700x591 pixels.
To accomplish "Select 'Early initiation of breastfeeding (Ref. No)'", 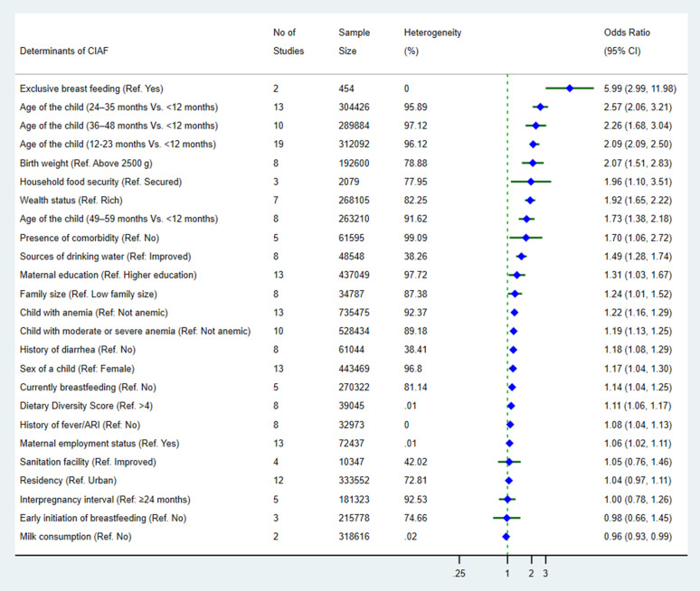I will (x=103, y=519).
